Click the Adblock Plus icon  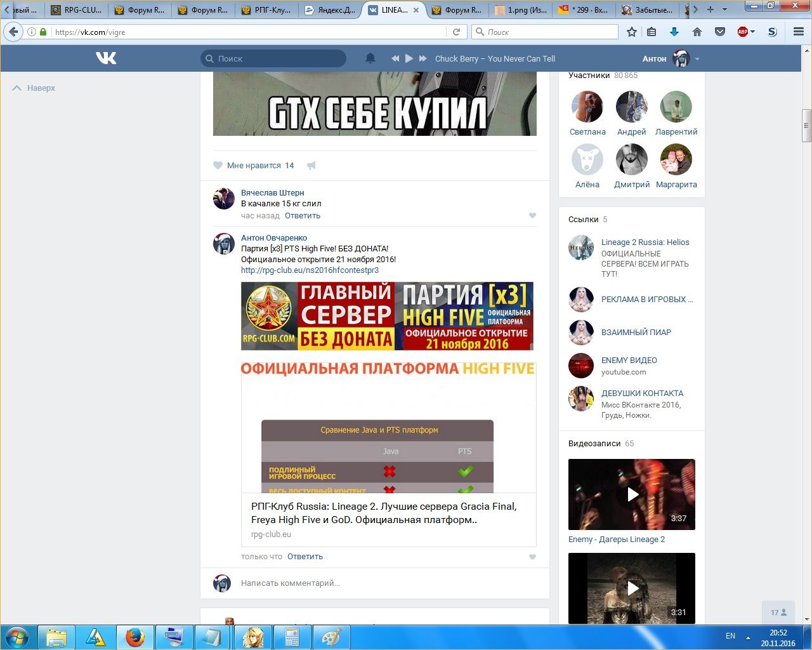pos(742,32)
